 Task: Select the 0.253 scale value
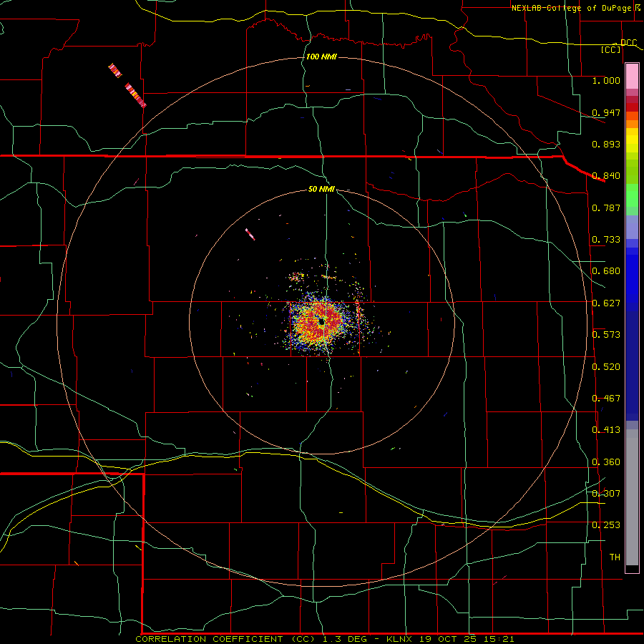pos(606,525)
